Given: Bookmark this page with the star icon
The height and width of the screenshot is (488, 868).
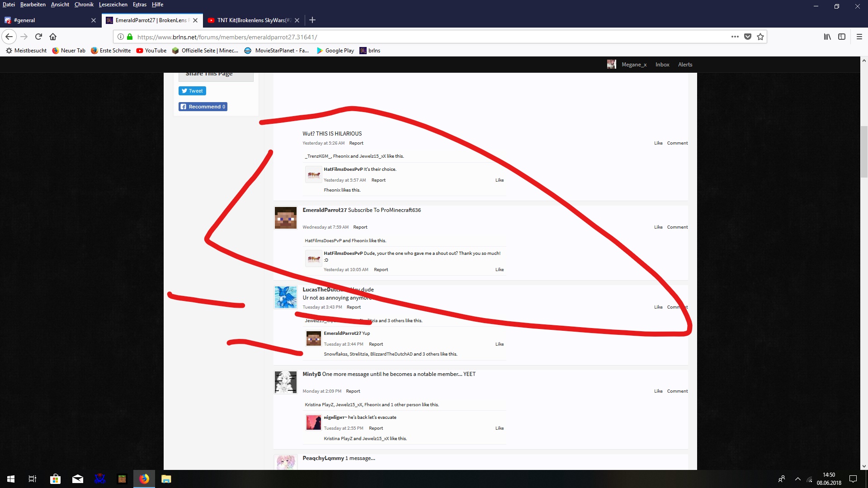Looking at the screenshot, I should coord(760,37).
